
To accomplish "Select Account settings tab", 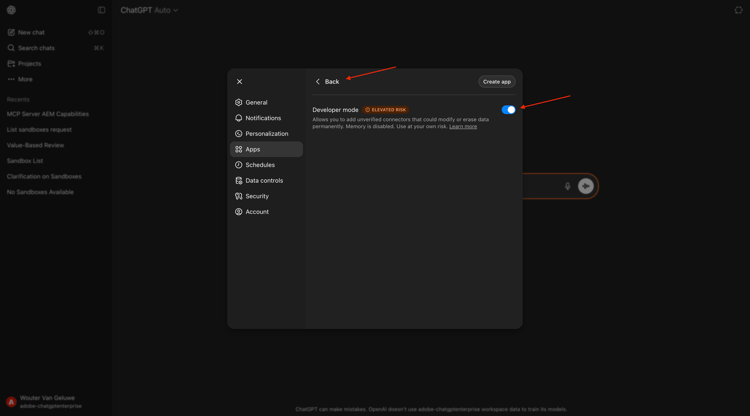I will pyautogui.click(x=266, y=212).
